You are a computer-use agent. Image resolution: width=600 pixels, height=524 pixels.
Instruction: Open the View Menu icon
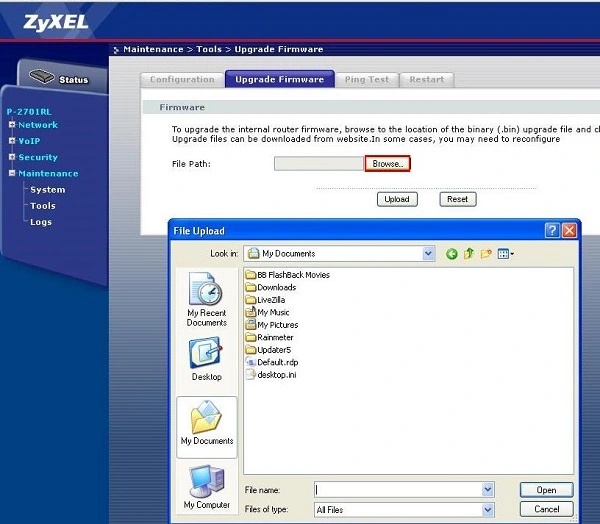505,254
